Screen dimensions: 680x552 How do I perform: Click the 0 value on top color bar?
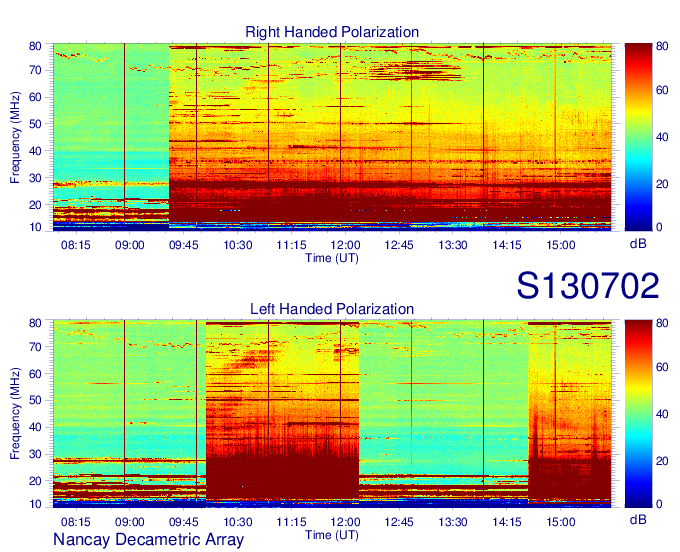click(x=659, y=227)
